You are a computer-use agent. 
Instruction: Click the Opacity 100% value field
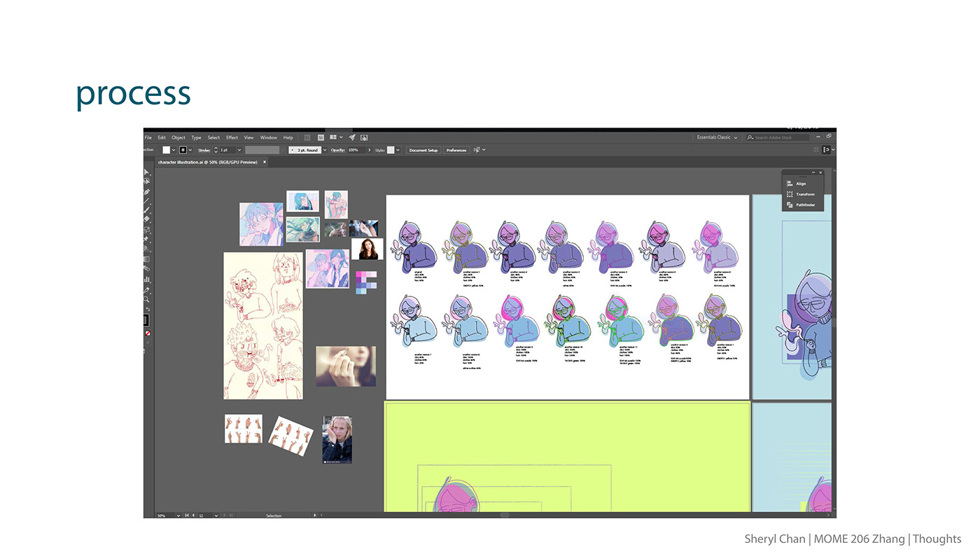click(357, 150)
